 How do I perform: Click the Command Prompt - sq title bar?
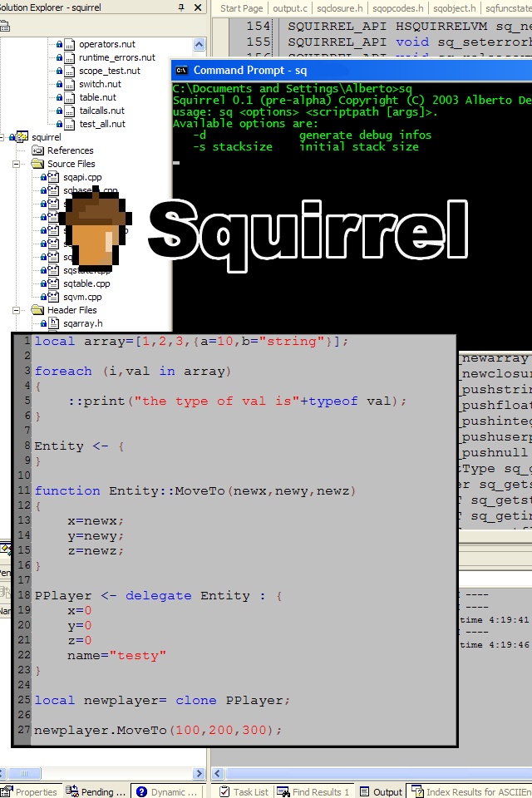352,70
